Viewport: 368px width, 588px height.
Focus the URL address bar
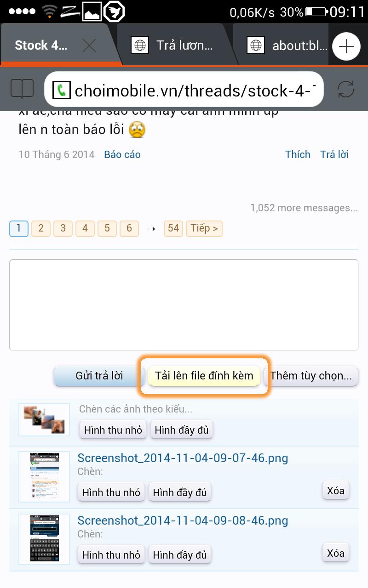(184, 90)
